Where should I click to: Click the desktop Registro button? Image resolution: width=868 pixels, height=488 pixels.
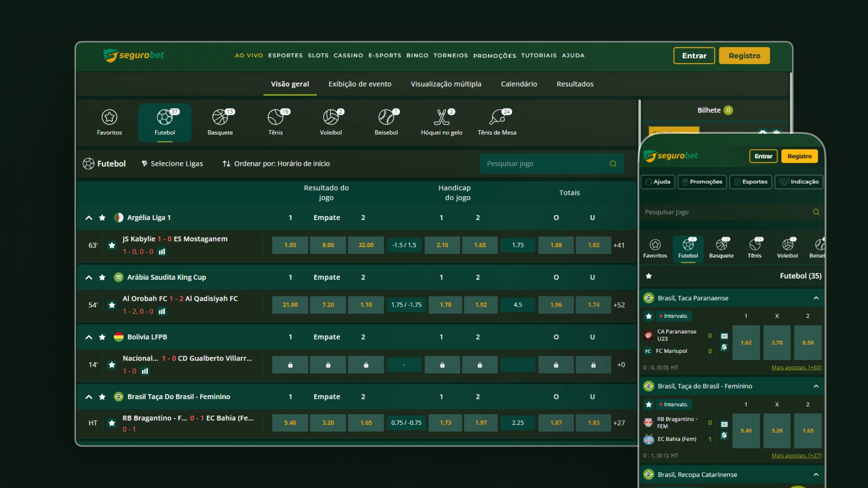[744, 56]
